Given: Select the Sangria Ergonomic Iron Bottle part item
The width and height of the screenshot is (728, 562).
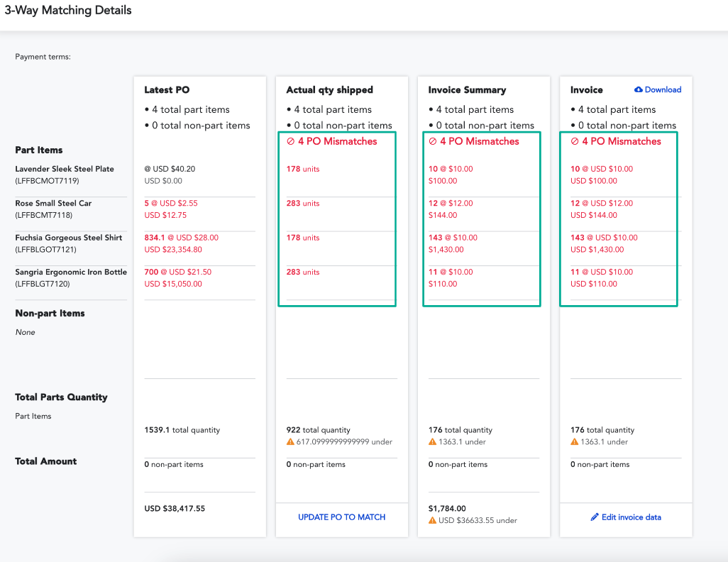Looking at the screenshot, I should coord(70,272).
